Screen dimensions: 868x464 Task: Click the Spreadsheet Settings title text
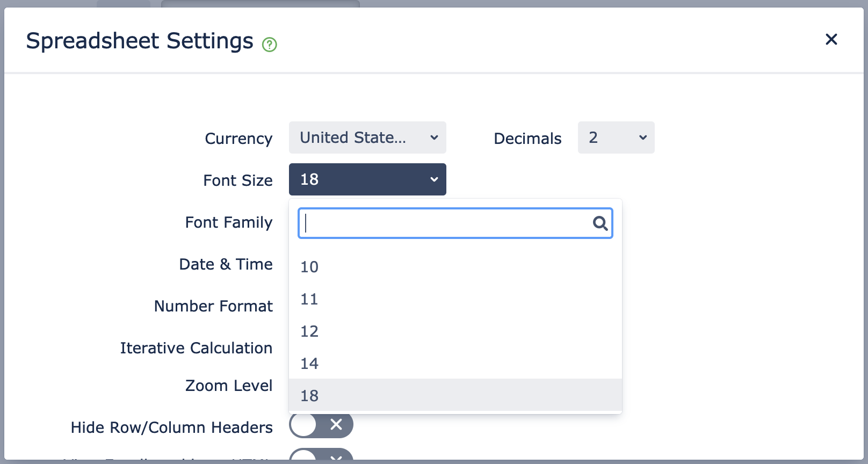pos(140,41)
